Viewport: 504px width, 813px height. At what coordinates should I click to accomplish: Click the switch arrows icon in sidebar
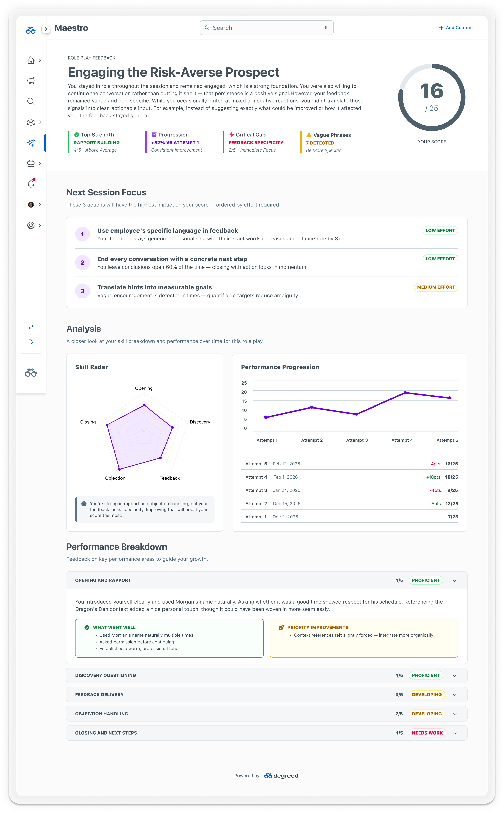click(31, 327)
